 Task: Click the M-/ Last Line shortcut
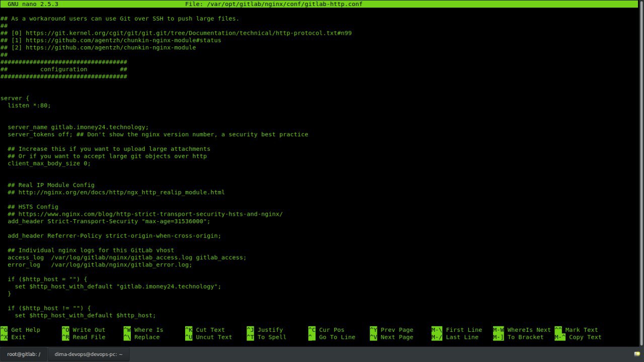click(x=455, y=337)
